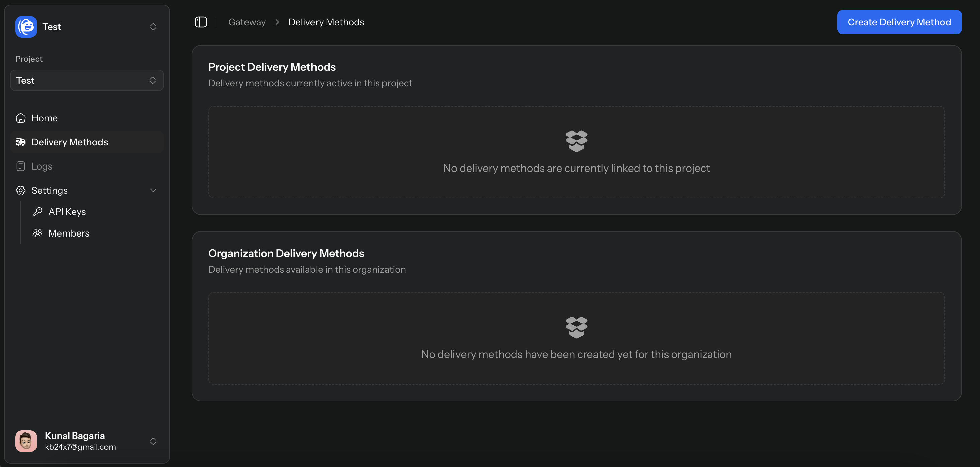Screen dimensions: 980x467
Task: Click the Settings gear icon
Action: (x=20, y=190)
